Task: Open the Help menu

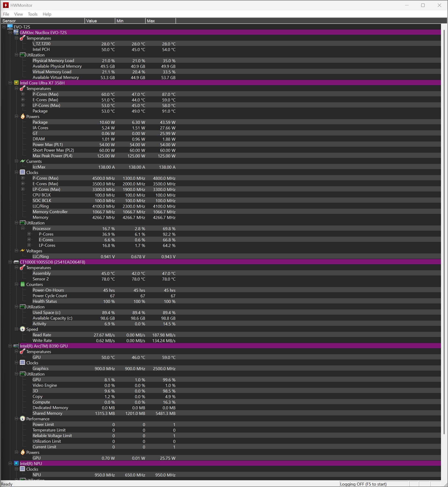Action: coord(47,14)
